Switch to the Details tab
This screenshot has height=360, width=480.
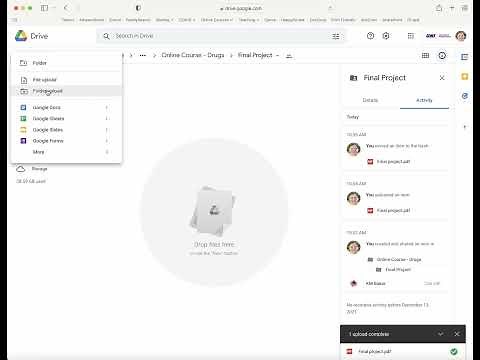point(370,100)
